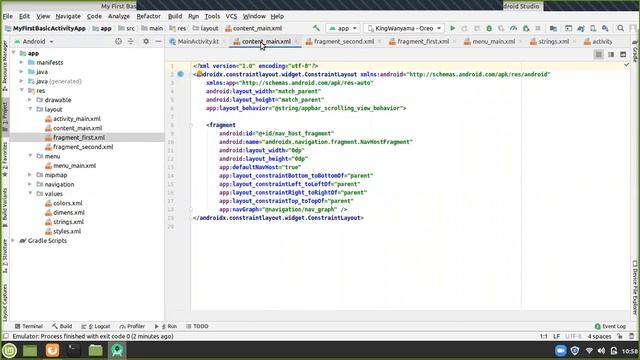Expand the mipmap folder
This screenshot has width=640, height=360.
point(30,175)
